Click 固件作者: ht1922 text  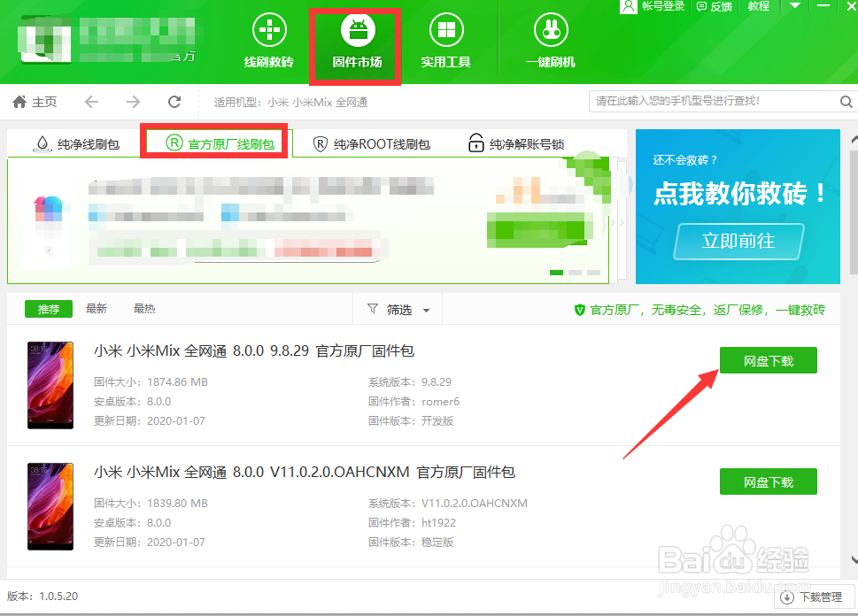tap(412, 522)
